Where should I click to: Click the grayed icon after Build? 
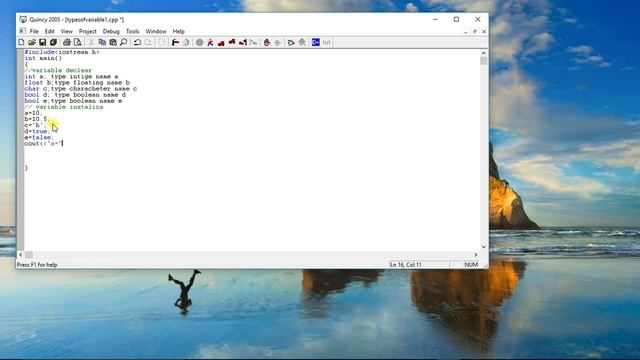click(x=186, y=42)
